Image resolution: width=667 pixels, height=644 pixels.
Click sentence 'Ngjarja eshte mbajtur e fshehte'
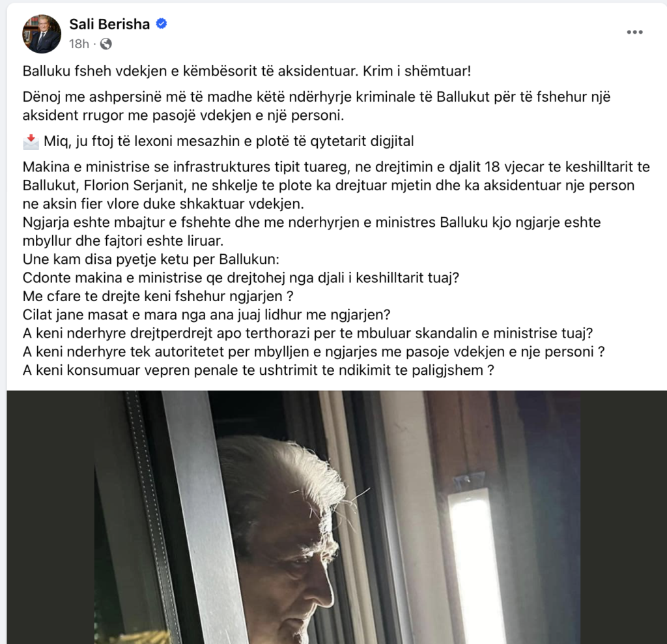point(311,231)
